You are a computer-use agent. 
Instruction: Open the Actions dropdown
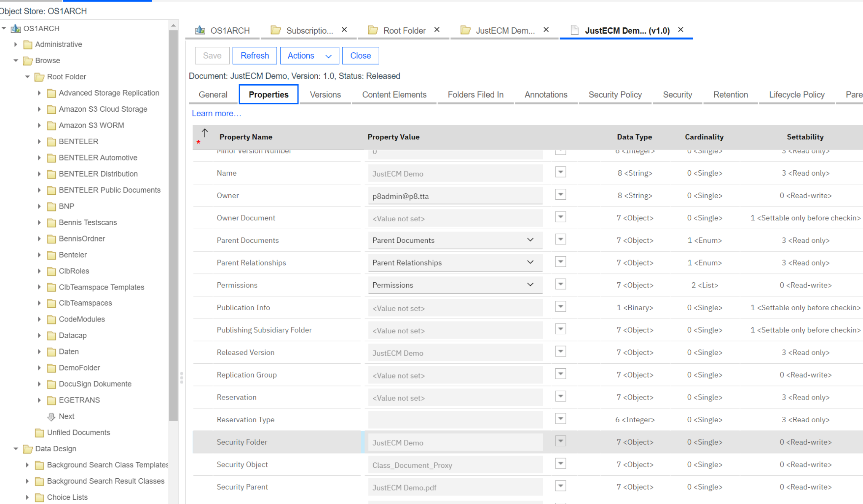point(309,55)
